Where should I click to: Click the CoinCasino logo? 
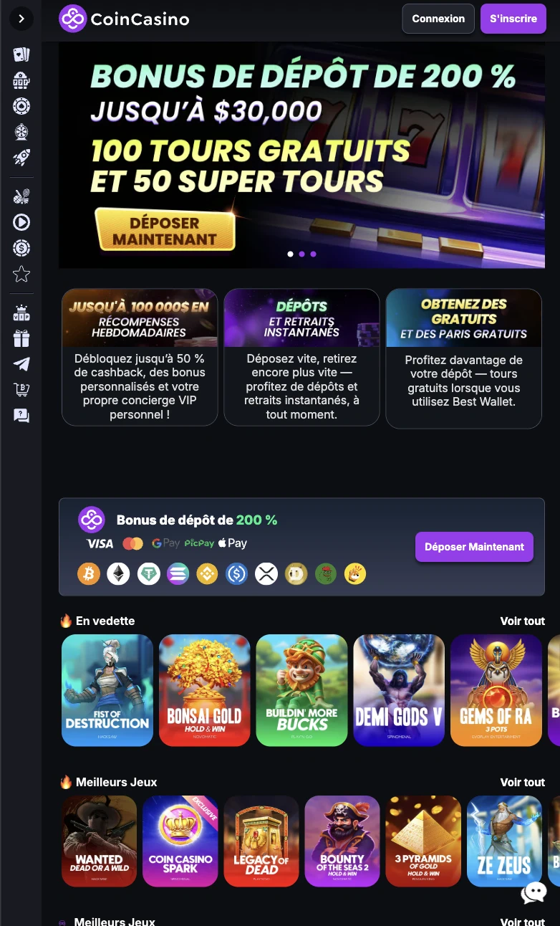click(124, 19)
